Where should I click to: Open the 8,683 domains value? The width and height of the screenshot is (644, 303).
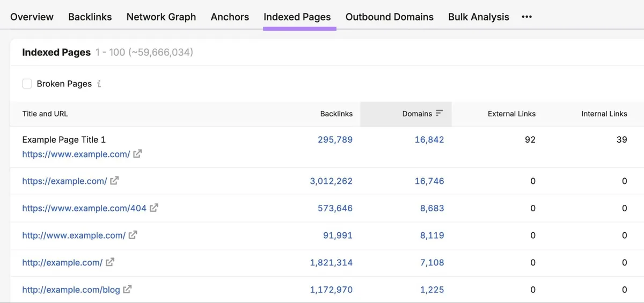(432, 208)
